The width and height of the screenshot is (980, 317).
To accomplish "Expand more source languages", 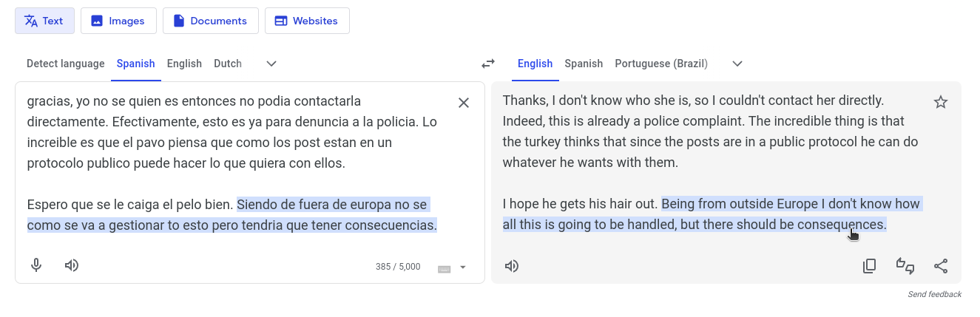I will coord(271,64).
